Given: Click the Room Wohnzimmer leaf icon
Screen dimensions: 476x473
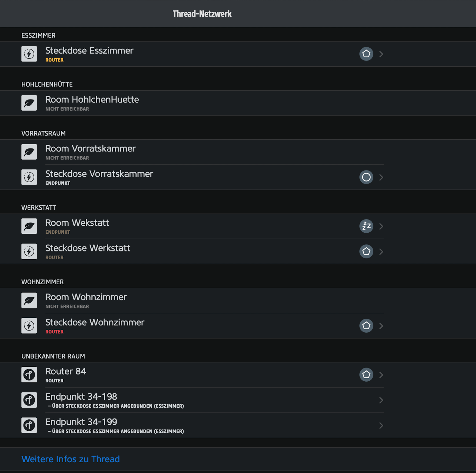Looking at the screenshot, I should [x=29, y=300].
